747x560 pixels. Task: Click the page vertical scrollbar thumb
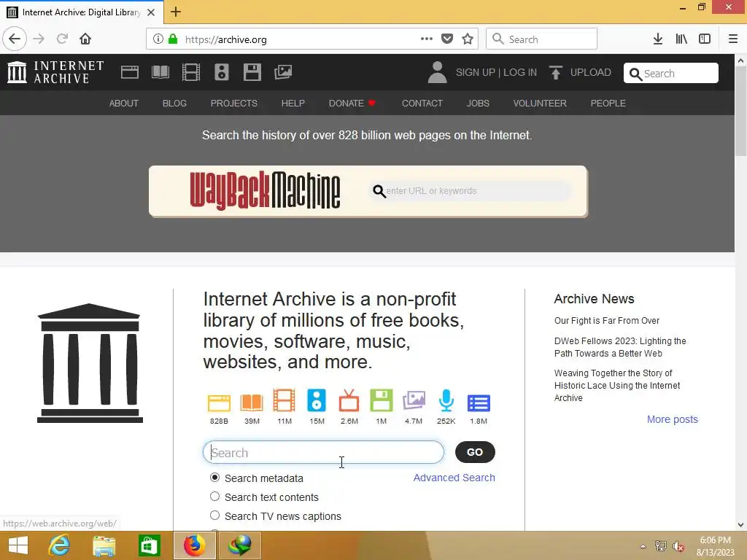click(x=740, y=111)
